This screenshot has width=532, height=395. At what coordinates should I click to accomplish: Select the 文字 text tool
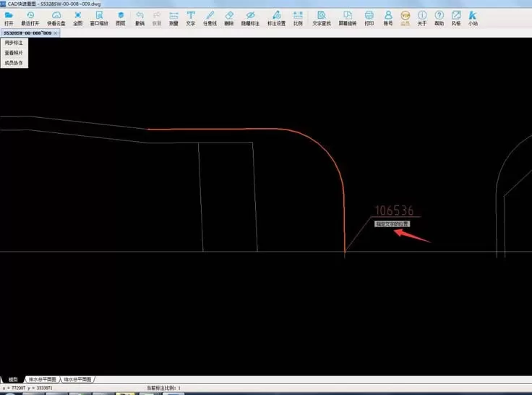pos(191,18)
